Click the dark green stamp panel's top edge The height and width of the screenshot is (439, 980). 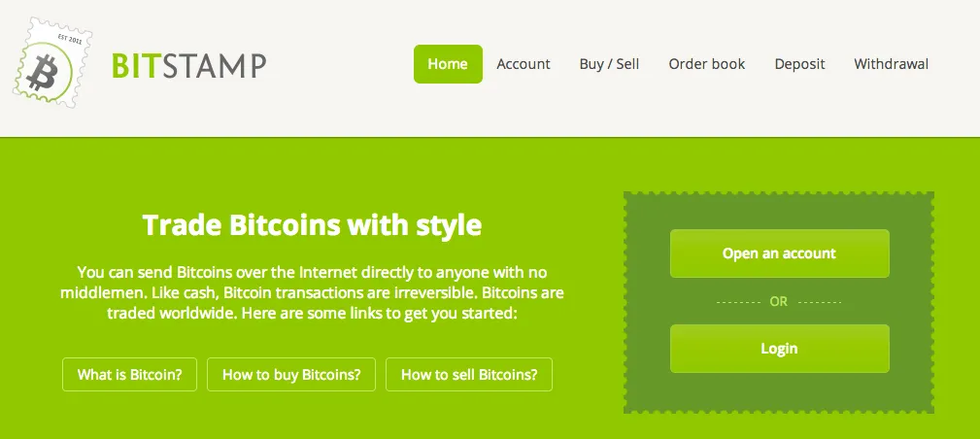(x=779, y=194)
